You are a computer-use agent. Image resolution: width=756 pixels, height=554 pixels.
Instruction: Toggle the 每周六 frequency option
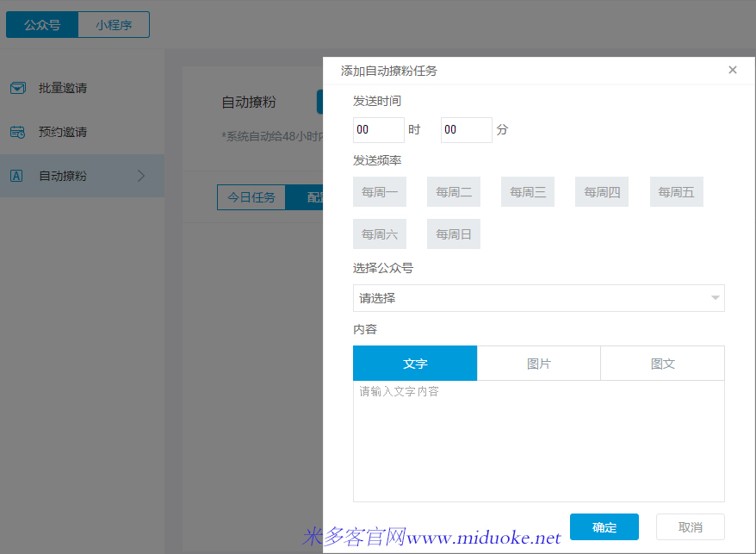click(x=380, y=234)
